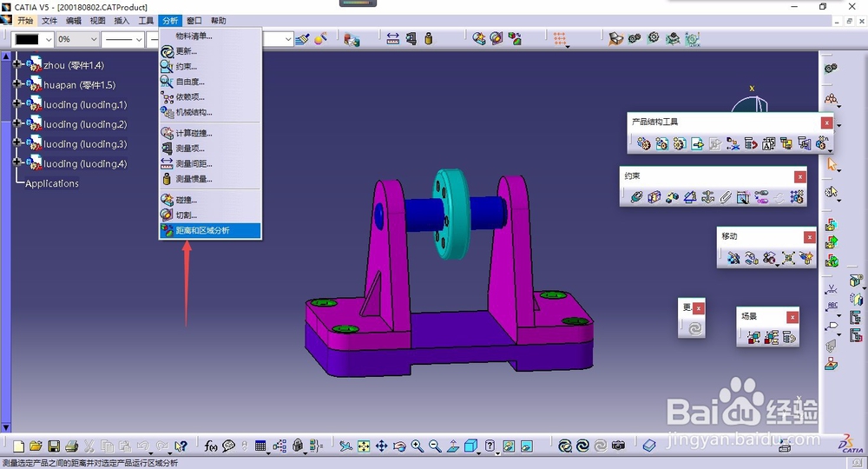Click the update spiral icon in 更 toolbar
The image size is (868, 469).
tap(695, 329)
